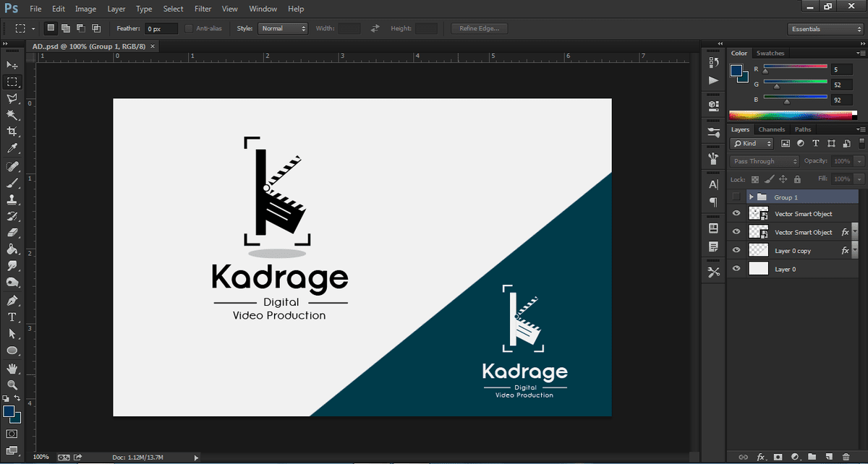Image resolution: width=868 pixels, height=464 pixels.
Task: Click the foreground color swatch in toolbar
Action: pyautogui.click(x=9, y=411)
